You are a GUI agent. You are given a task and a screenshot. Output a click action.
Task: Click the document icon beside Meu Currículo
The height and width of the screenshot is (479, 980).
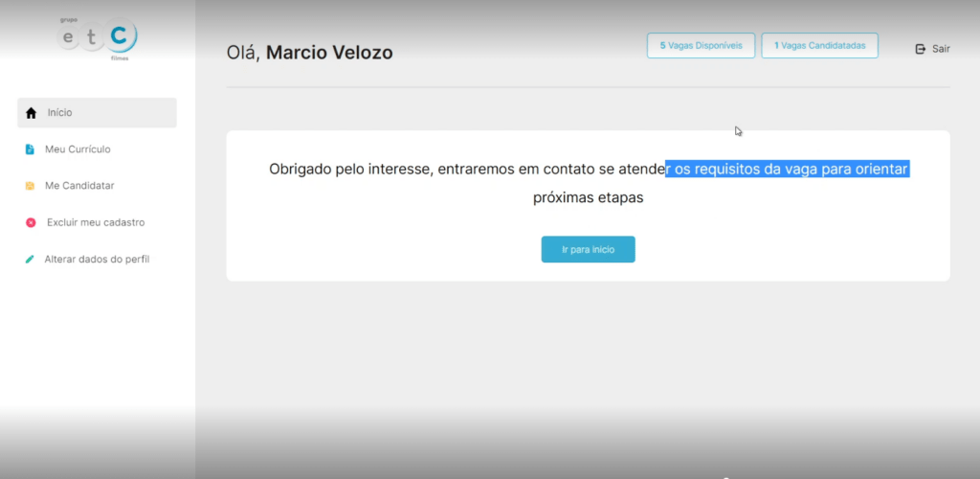[x=30, y=149]
